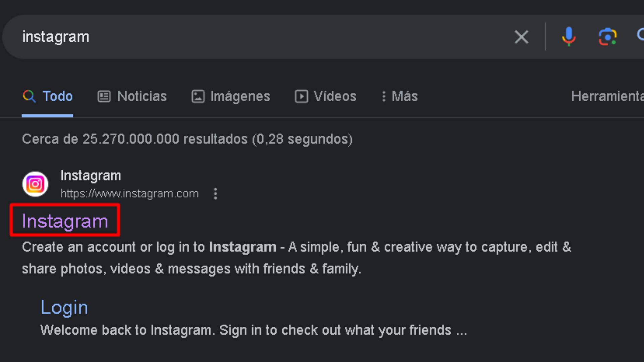Click the magnifier icon next to Todo
The image size is (644, 362).
click(29, 96)
